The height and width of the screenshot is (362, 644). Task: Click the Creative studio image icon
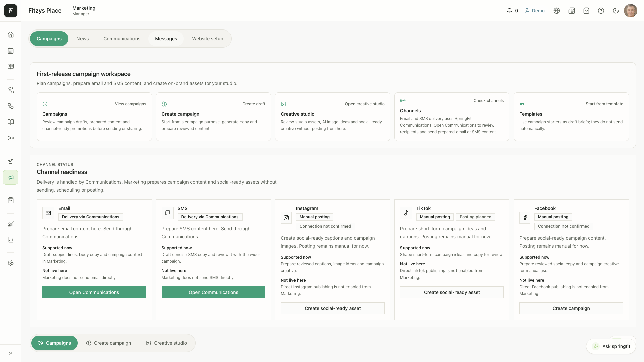tap(283, 104)
